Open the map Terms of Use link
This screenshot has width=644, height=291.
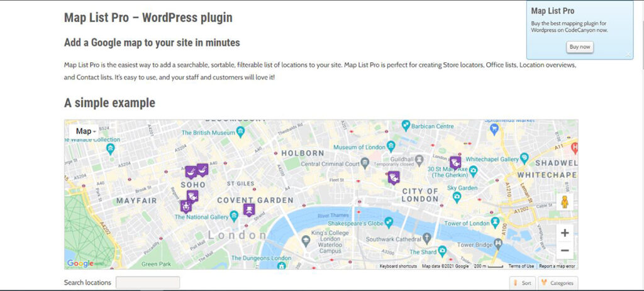(x=521, y=266)
